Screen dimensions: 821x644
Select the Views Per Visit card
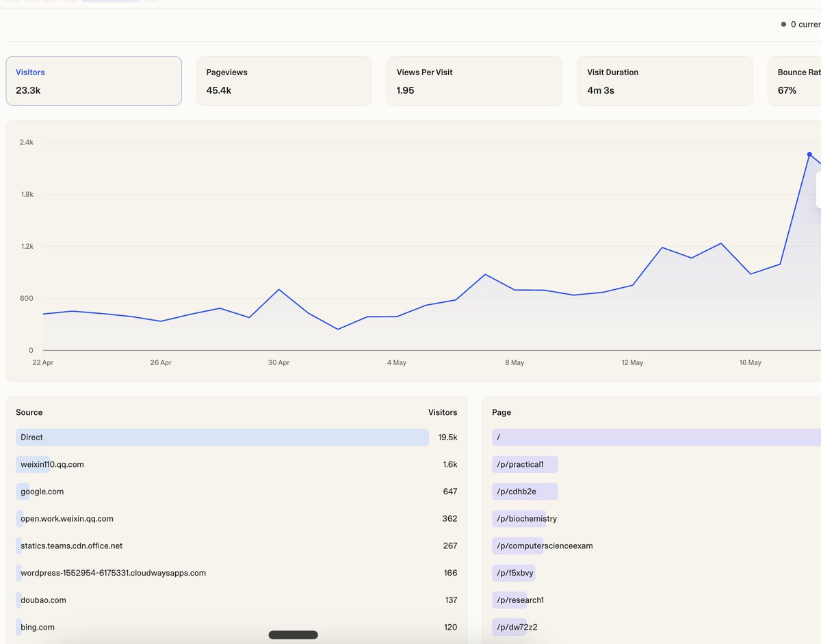tap(474, 81)
